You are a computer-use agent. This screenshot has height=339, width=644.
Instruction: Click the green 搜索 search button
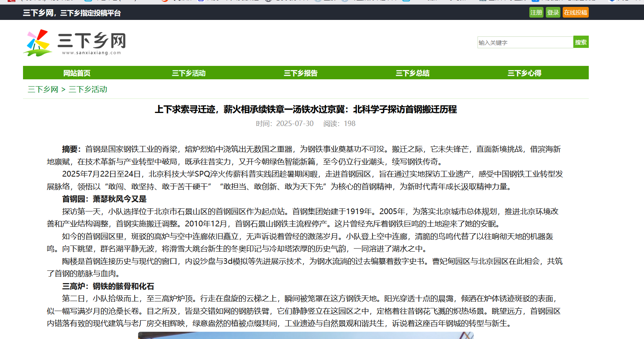coord(581,42)
